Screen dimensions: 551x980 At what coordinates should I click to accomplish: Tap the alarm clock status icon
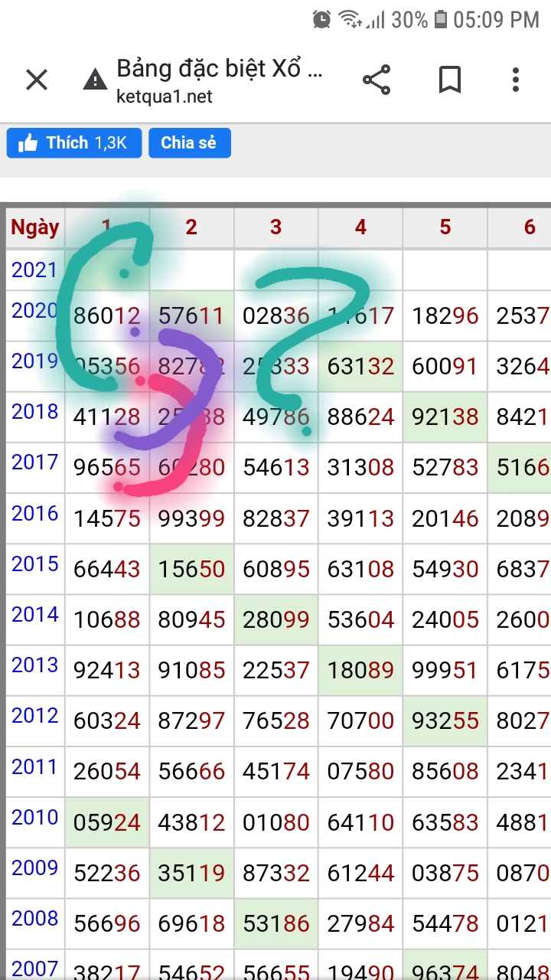coord(322,19)
